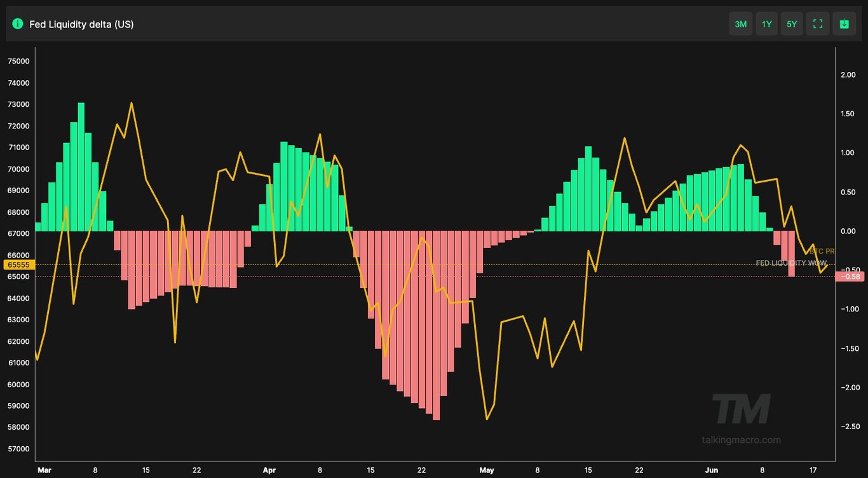868x478 pixels.
Task: Click the pink -0.58 liquidity value tag
Action: [x=850, y=276]
